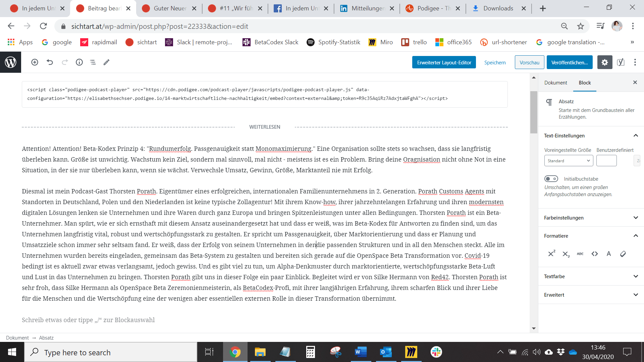
Task: Apply inline code formatting
Action: point(595,254)
